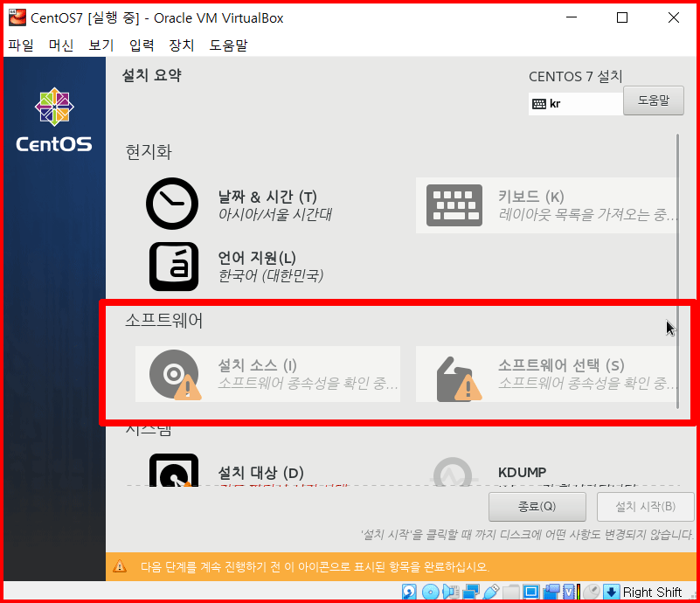Click the 소프트웨어 section heading
The width and height of the screenshot is (700, 603).
(163, 320)
